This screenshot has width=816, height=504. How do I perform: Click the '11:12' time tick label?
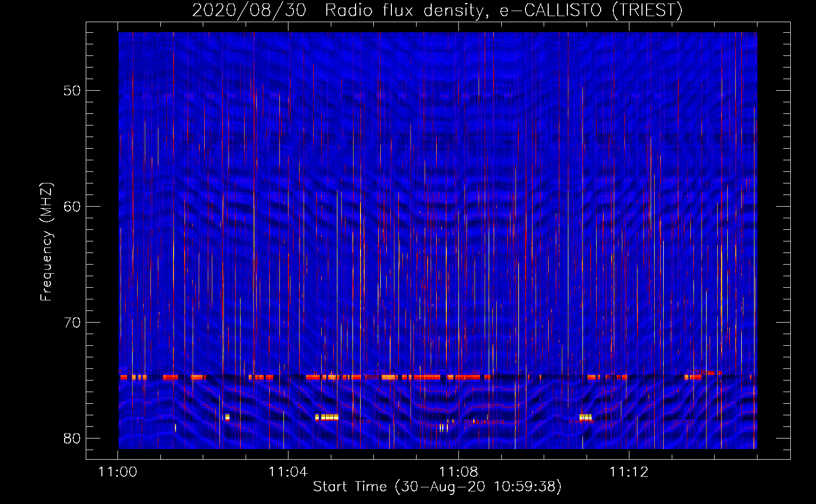(x=629, y=472)
